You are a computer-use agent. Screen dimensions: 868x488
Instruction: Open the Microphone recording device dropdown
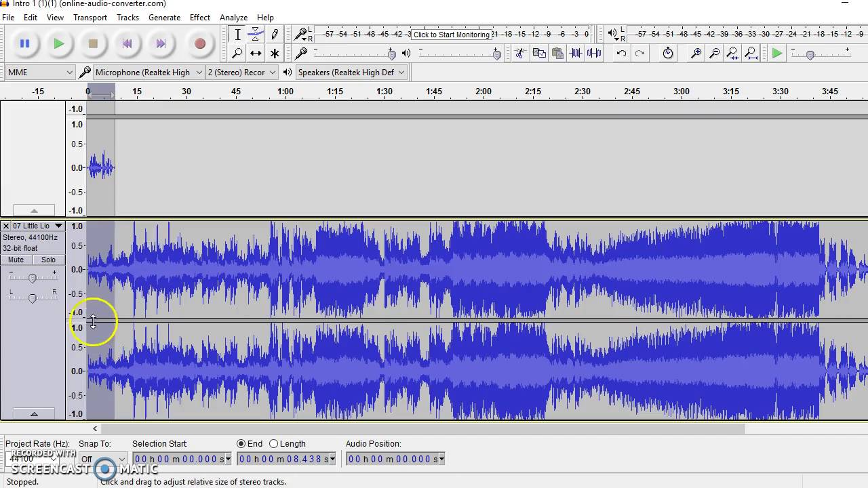coord(149,73)
